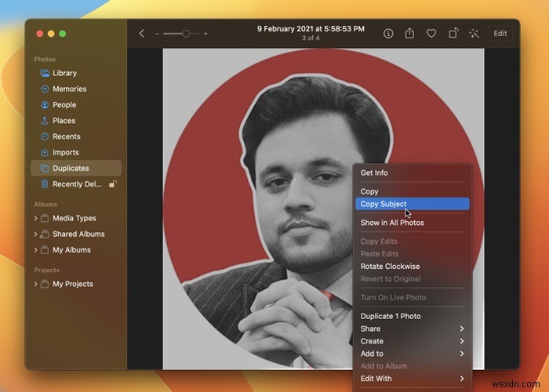
Task: Select Rotate Clockwise in the context menu
Action: (x=413, y=267)
